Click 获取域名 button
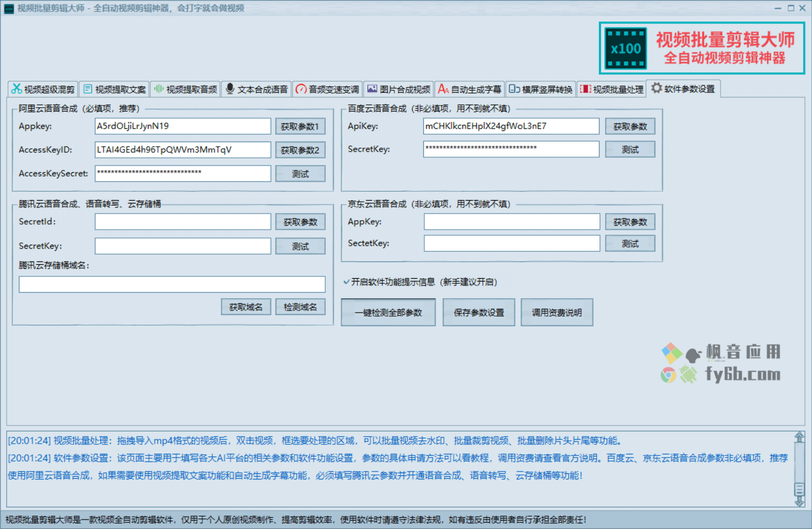The height and width of the screenshot is (529, 812). [246, 307]
